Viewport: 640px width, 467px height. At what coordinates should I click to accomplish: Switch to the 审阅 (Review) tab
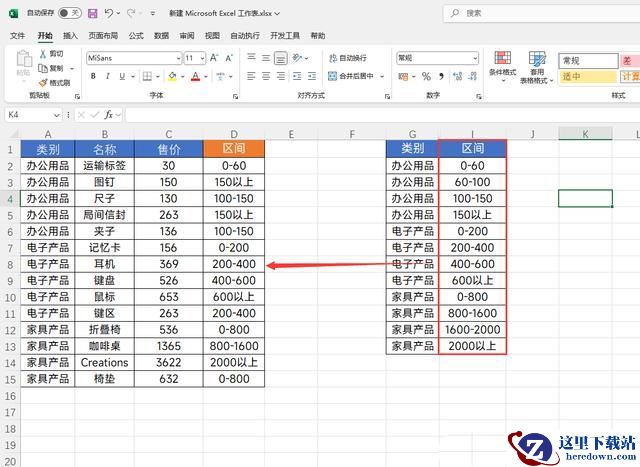pos(187,36)
